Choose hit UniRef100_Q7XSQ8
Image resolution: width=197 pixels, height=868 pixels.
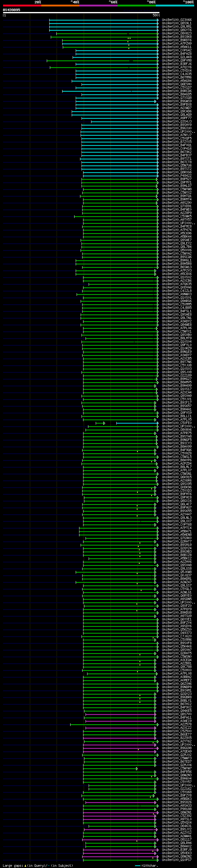[176, 98]
